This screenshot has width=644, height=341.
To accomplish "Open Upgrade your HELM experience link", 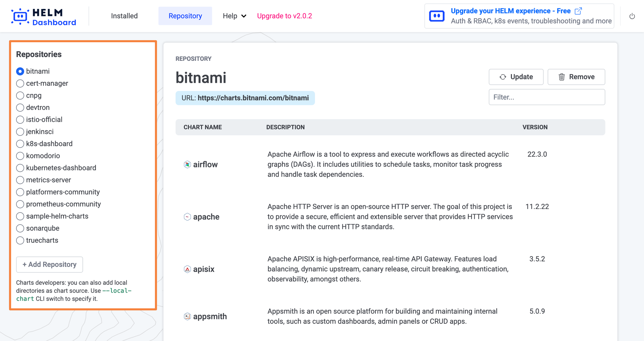I will coord(511,11).
